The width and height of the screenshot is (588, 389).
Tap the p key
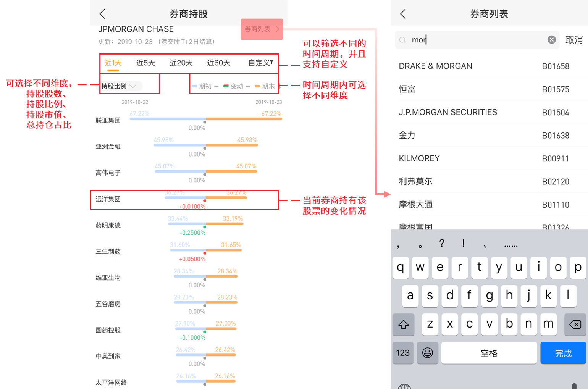578,268
